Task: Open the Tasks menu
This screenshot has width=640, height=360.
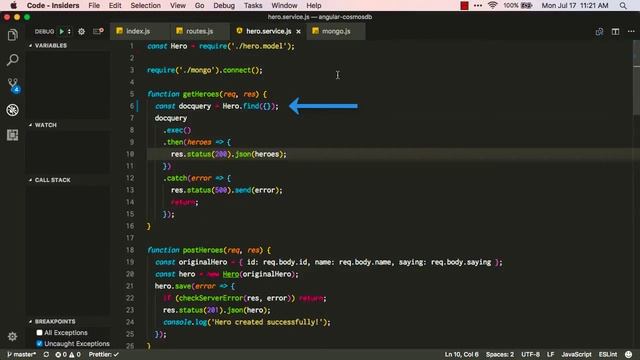Action: (253, 5)
